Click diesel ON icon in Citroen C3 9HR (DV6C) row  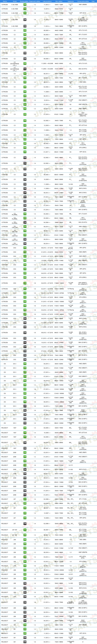click(x=25, y=188)
